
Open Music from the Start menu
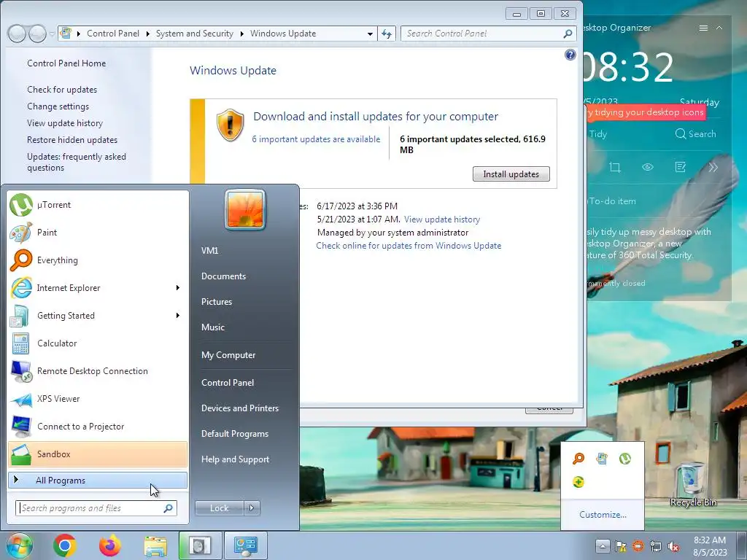[213, 327]
